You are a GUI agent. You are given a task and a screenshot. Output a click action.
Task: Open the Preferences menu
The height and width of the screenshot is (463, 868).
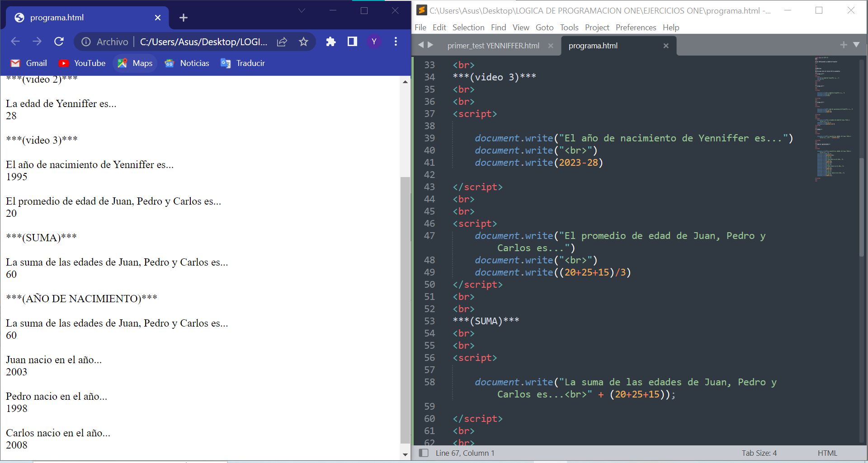pos(636,28)
